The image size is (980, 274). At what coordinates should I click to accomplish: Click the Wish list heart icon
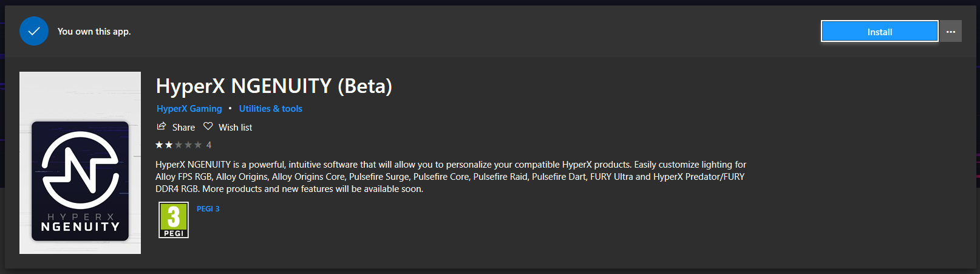point(208,126)
